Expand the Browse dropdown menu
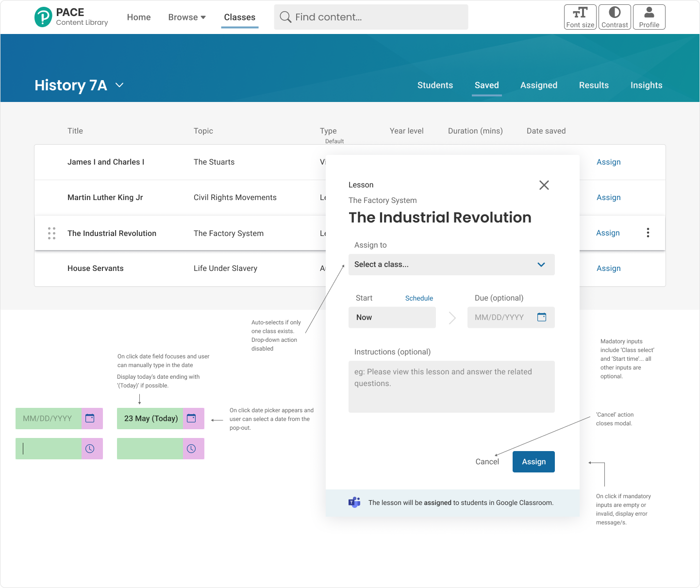Screen dimensions: 700x588 point(187,17)
